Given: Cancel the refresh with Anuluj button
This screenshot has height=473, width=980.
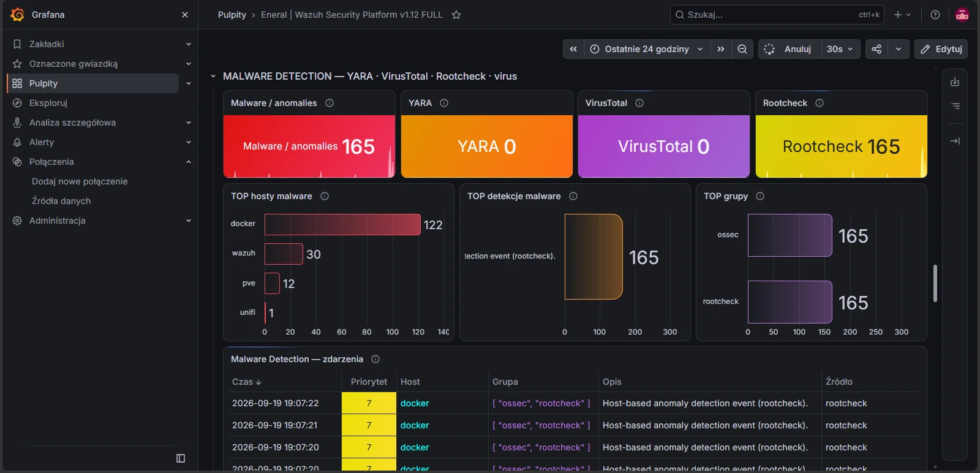Looking at the screenshot, I should click(789, 49).
